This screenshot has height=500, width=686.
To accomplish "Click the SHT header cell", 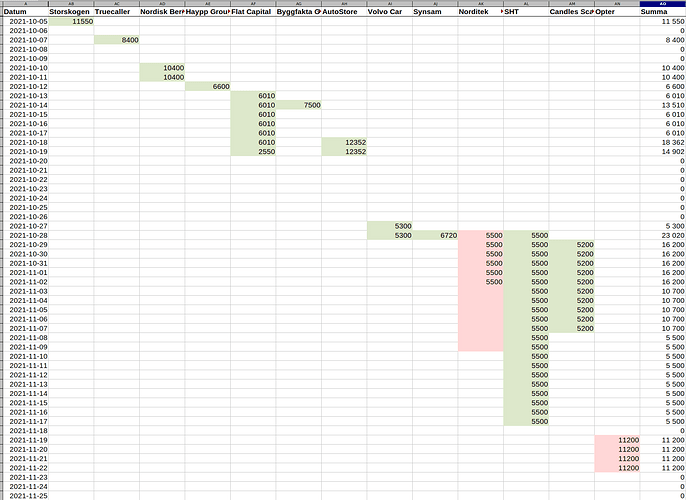I will coord(525,12).
